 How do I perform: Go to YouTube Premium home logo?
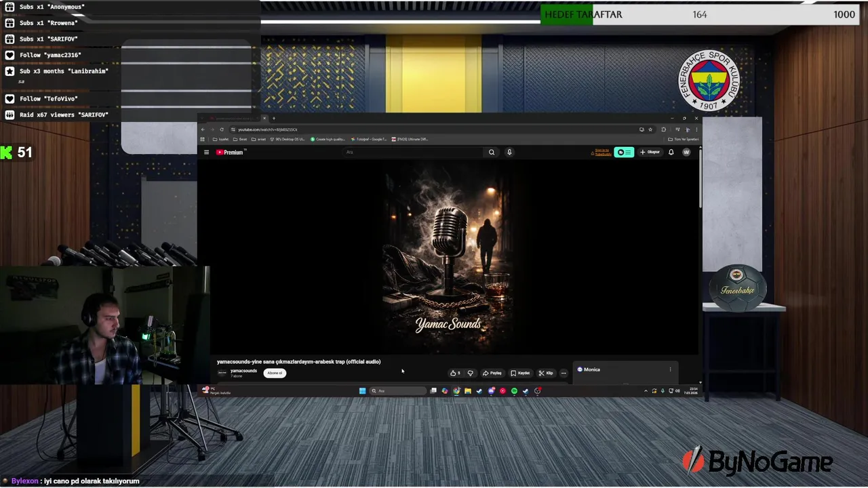pos(231,152)
